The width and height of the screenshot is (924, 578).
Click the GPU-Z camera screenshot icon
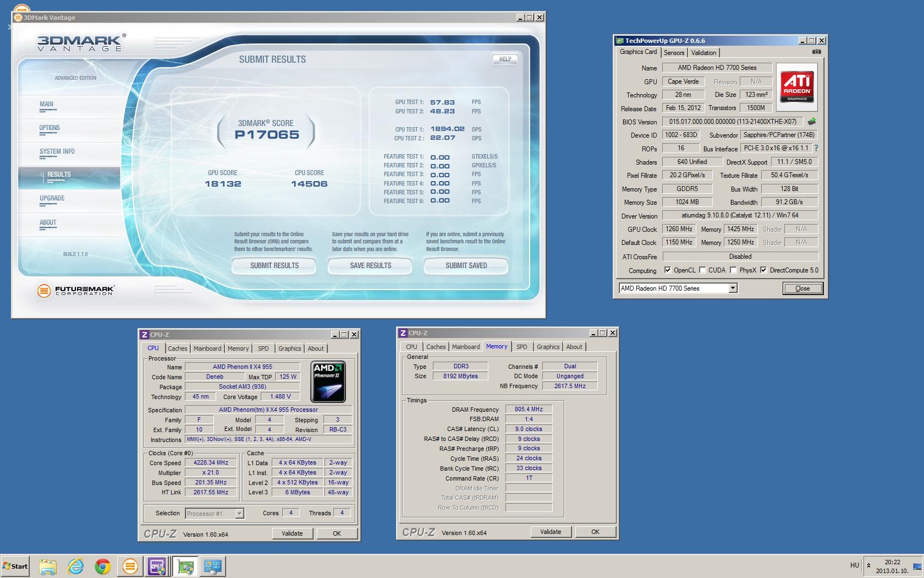coord(816,52)
